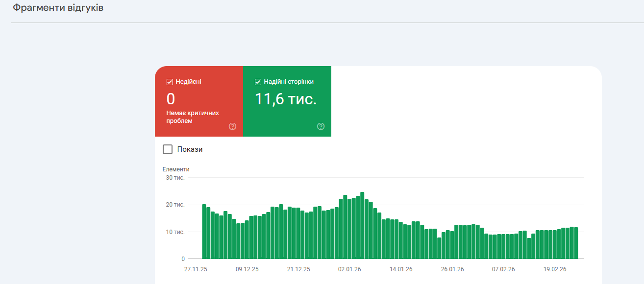The height and width of the screenshot is (284, 644).
Task: Click the Елементи chart axis title
Action: point(176,169)
